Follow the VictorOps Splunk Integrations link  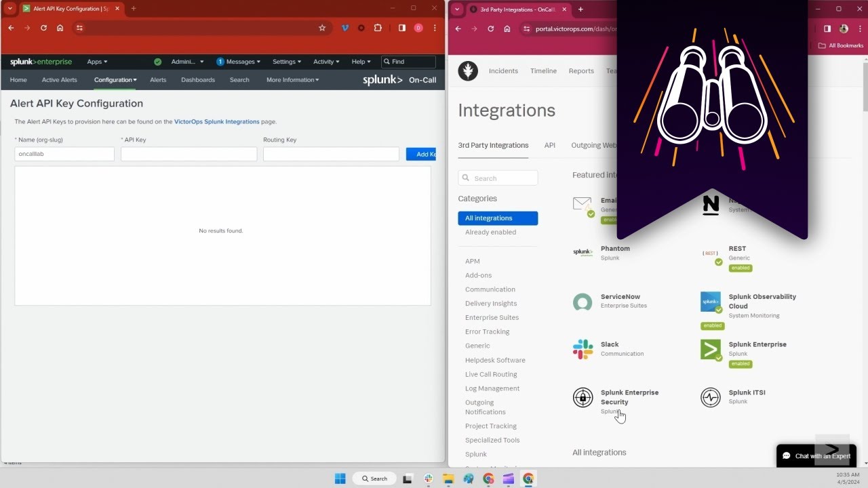coord(216,122)
